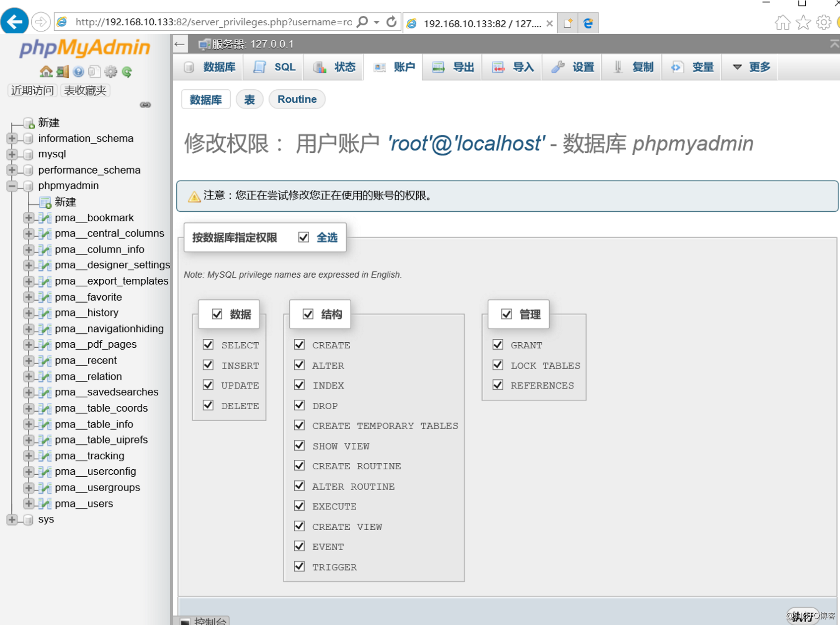This screenshot has height=625, width=840.
Task: Click the server icon in breadcrumb
Action: [x=204, y=44]
